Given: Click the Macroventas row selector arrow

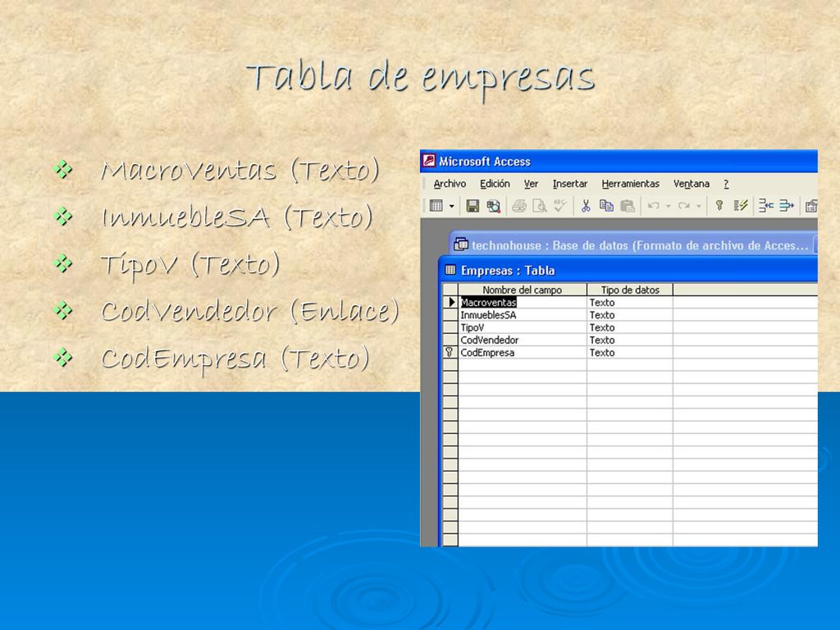Looking at the screenshot, I should point(450,302).
